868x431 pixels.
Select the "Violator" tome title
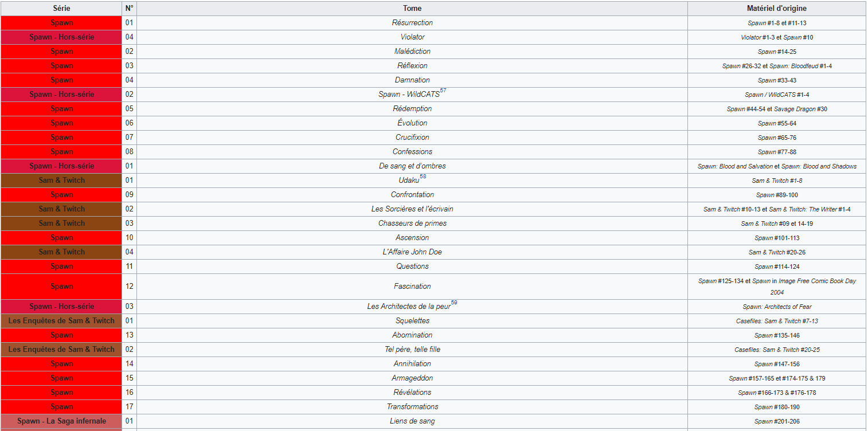412,37
